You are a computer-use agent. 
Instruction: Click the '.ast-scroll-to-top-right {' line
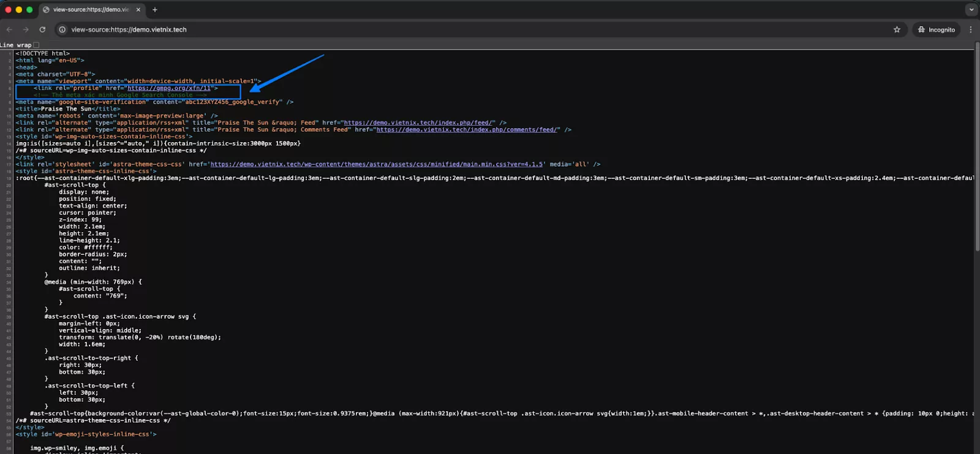point(91,358)
